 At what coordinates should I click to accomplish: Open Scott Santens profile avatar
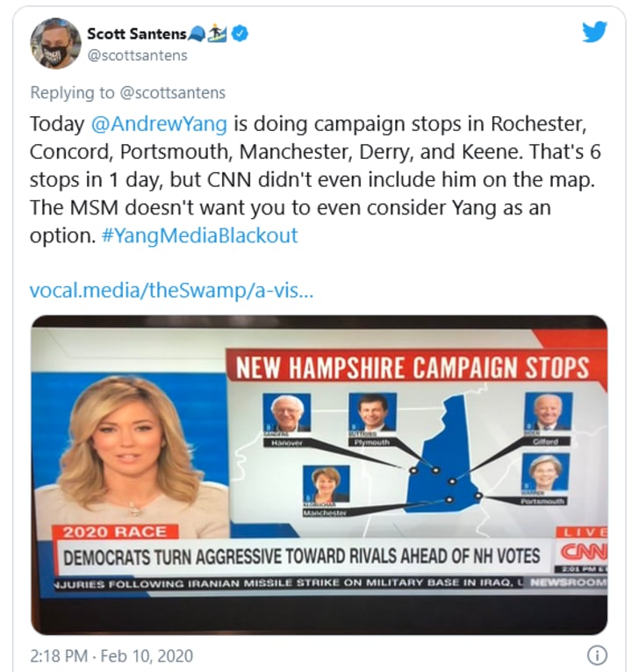[55, 43]
